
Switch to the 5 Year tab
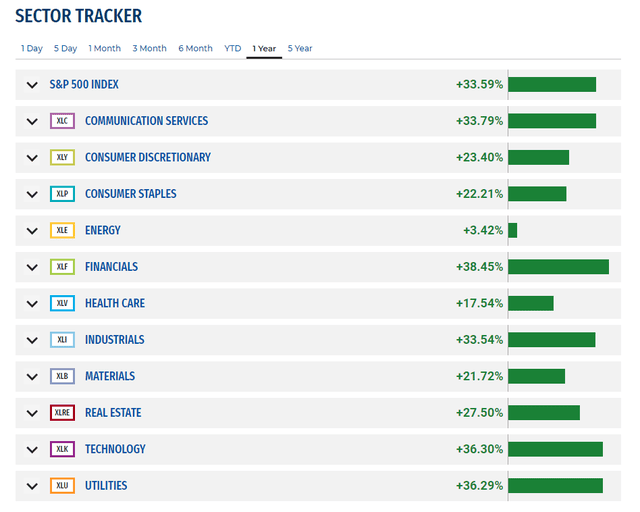[300, 48]
